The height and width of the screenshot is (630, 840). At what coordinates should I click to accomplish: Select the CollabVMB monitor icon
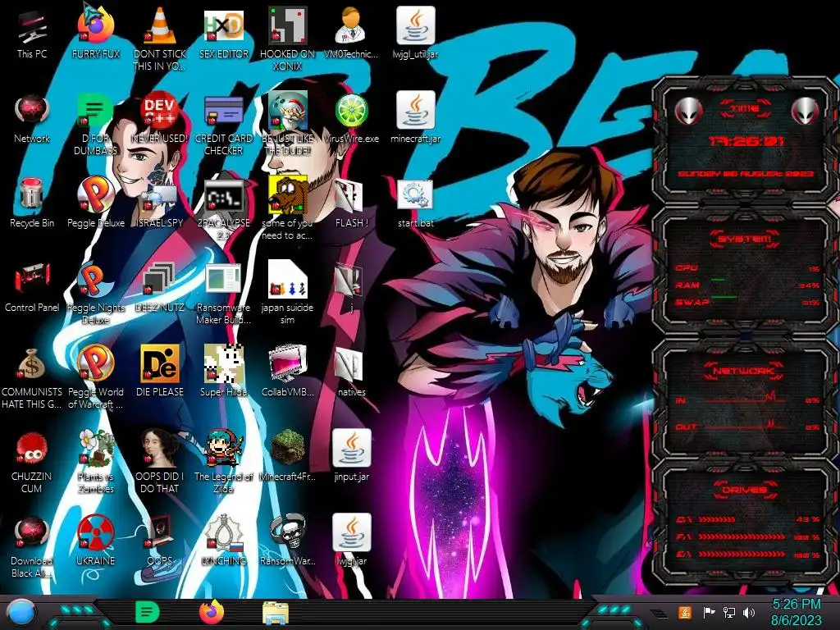pyautogui.click(x=288, y=364)
